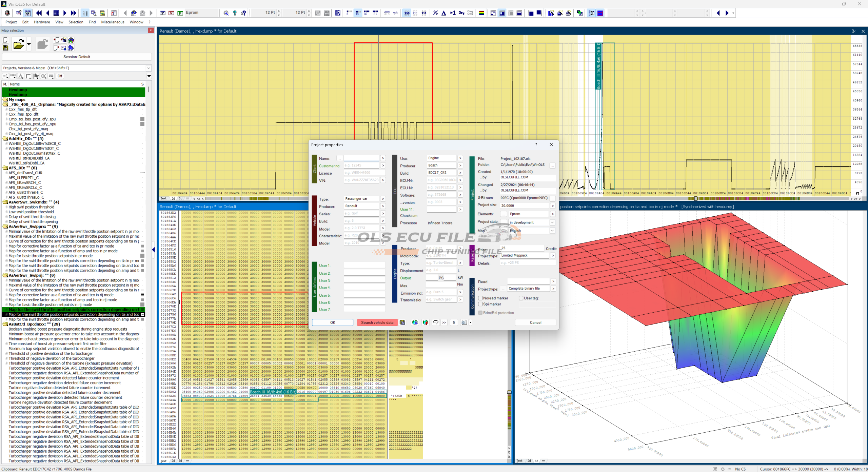Click the save floppy icon in Map selection
Screen dimensions: 868x472
click(x=5, y=48)
